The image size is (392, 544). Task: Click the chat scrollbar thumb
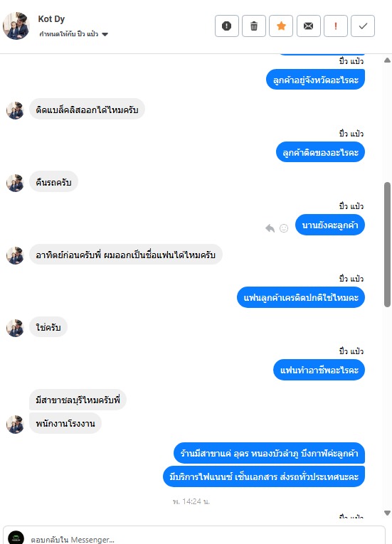coord(387,245)
